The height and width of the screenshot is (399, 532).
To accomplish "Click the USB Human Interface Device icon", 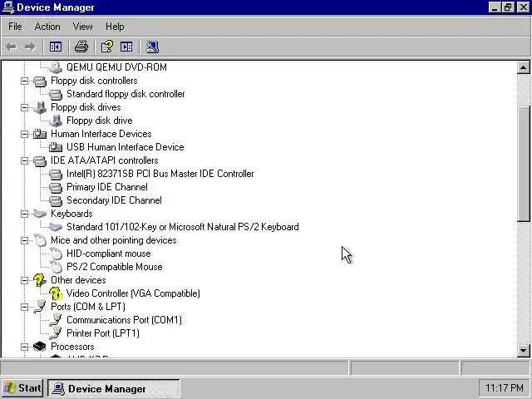I will pos(56,147).
